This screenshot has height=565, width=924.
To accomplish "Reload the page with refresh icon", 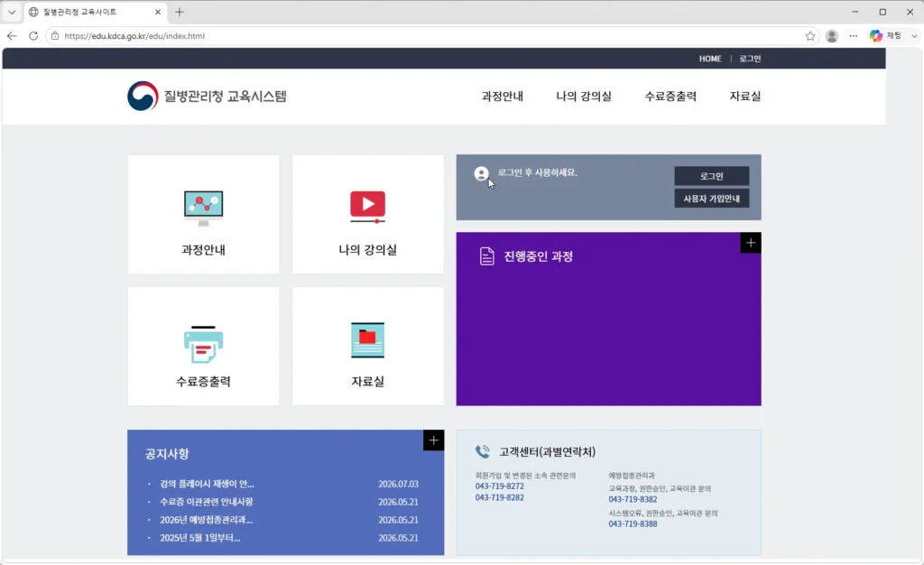I will [33, 36].
